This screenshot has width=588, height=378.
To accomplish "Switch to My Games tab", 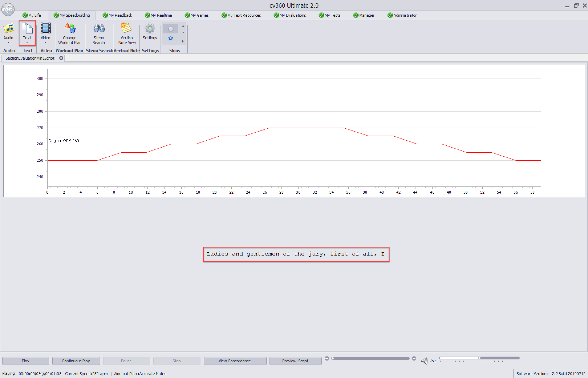I will (197, 15).
